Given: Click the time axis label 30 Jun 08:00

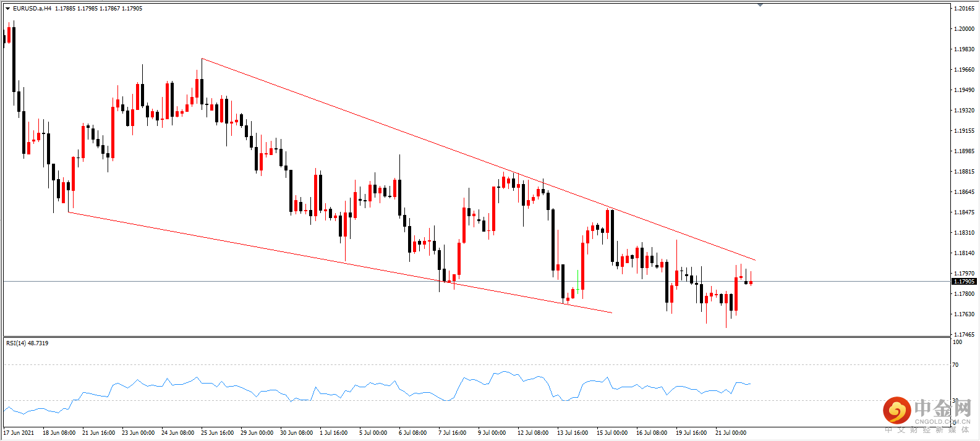Looking at the screenshot, I should tap(297, 433).
